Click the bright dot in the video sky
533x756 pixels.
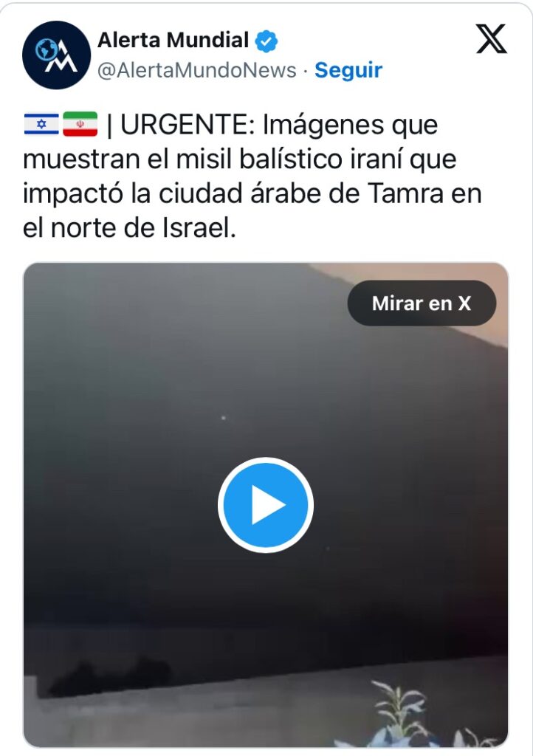point(223,418)
